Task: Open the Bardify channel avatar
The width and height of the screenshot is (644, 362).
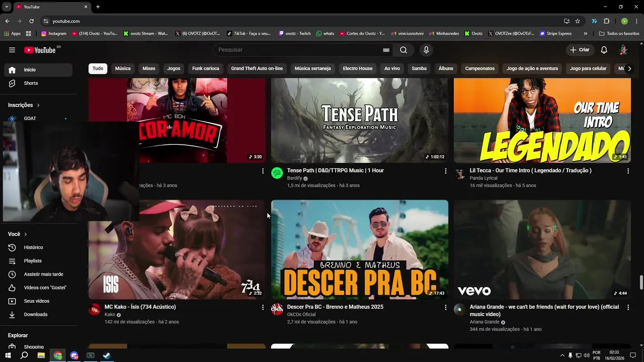Action: (277, 173)
